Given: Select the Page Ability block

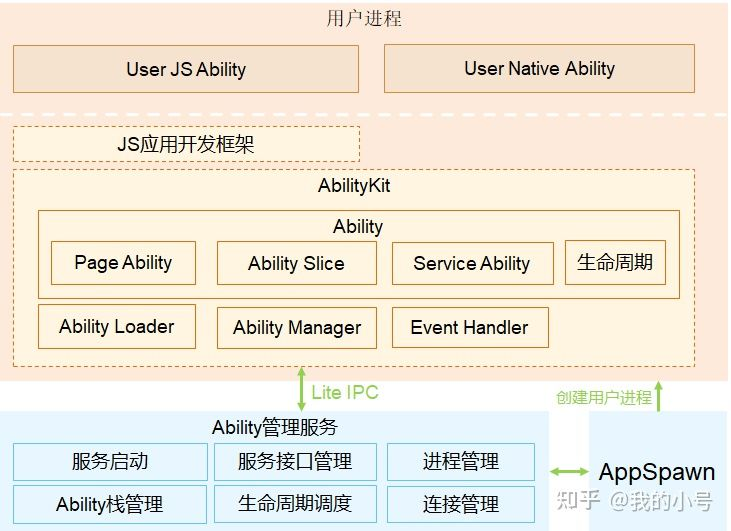Looking at the screenshot, I should click(x=123, y=263).
